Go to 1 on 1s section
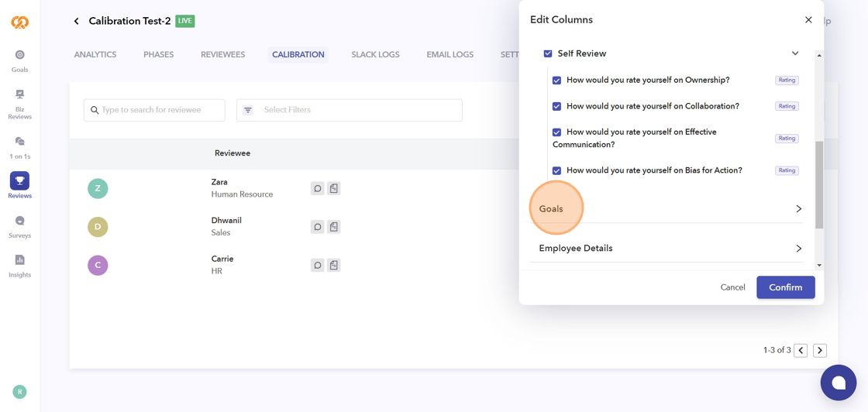The image size is (868, 412). click(x=19, y=146)
